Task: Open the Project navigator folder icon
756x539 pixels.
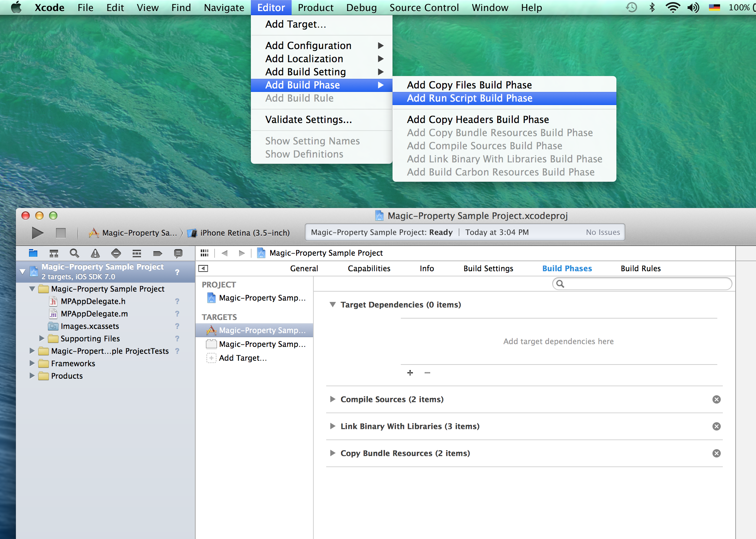Action: pos(33,253)
